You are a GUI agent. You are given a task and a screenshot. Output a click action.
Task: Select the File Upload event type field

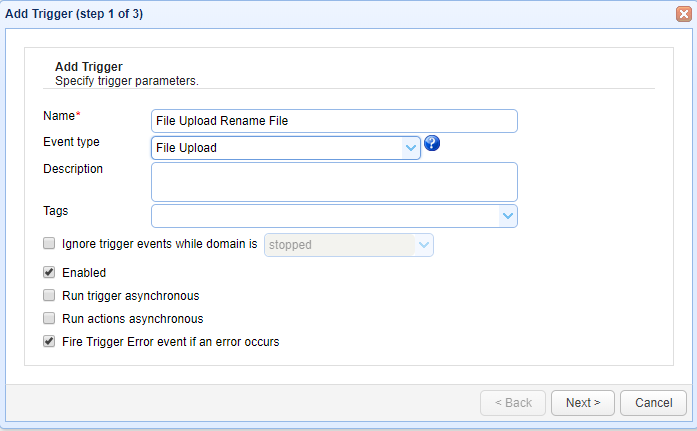276,148
